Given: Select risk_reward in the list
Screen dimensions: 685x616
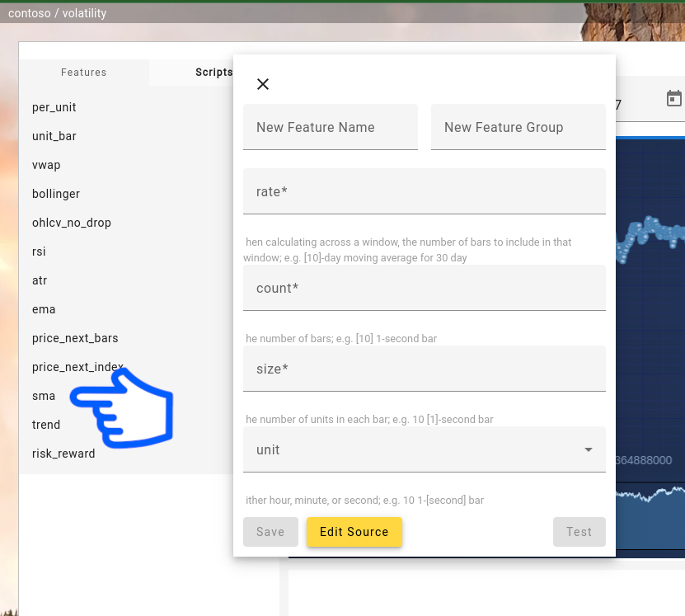Looking at the screenshot, I should click(63, 454).
